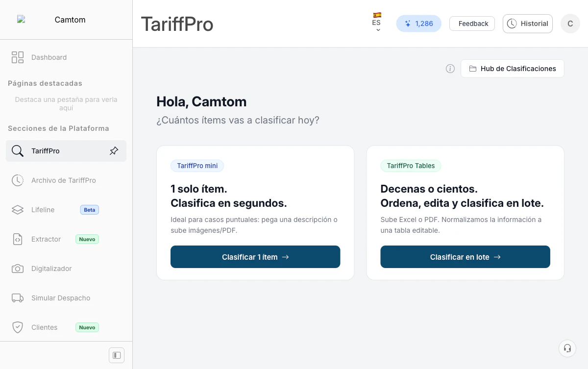The height and width of the screenshot is (369, 588).
Task: Click the Clasificar 1 ítem button
Action: click(255, 257)
